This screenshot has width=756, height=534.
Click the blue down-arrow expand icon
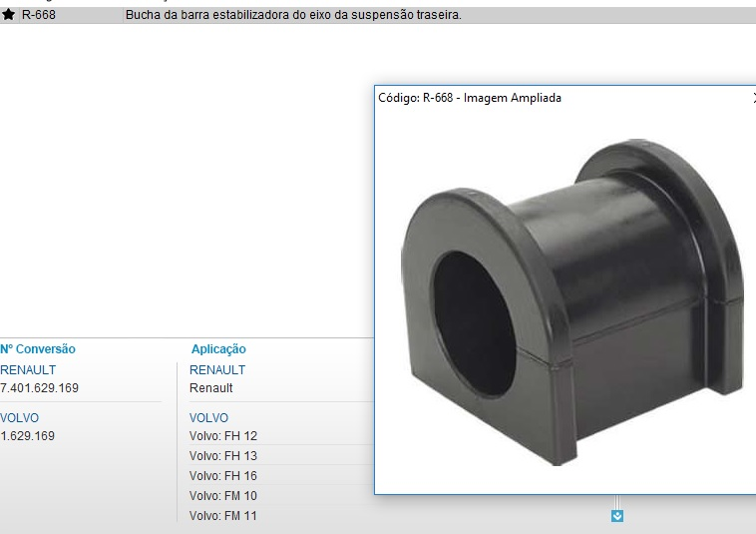(616, 515)
